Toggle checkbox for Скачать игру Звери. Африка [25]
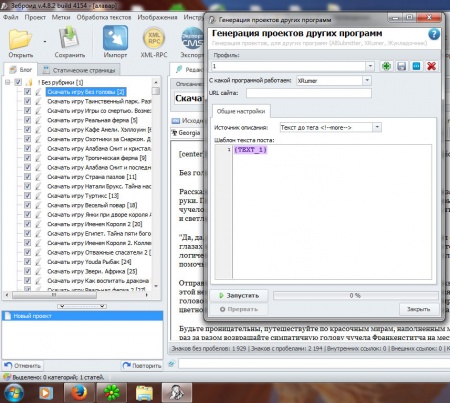450x403 pixels. (27, 271)
